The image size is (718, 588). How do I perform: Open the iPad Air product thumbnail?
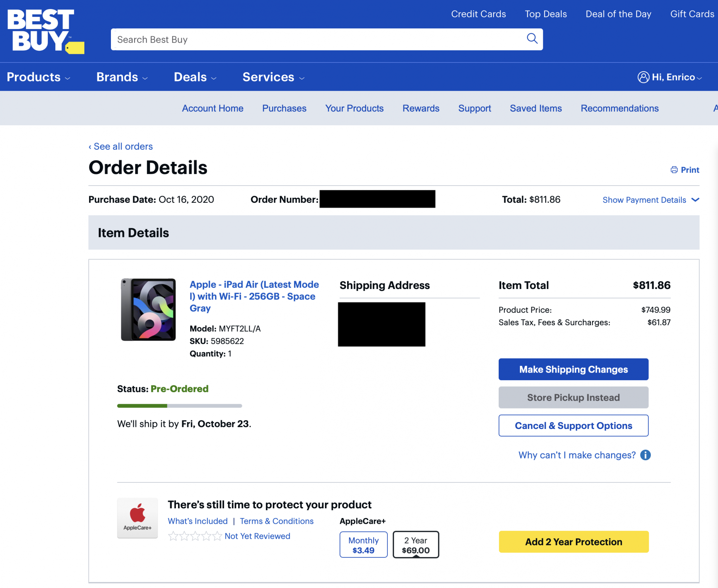149,309
